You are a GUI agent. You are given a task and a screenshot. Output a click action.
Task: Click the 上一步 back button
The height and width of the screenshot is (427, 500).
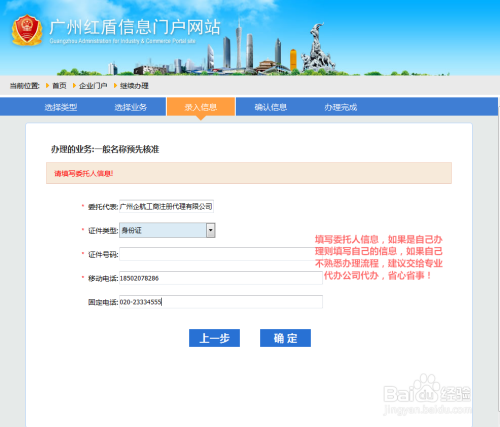point(214,338)
